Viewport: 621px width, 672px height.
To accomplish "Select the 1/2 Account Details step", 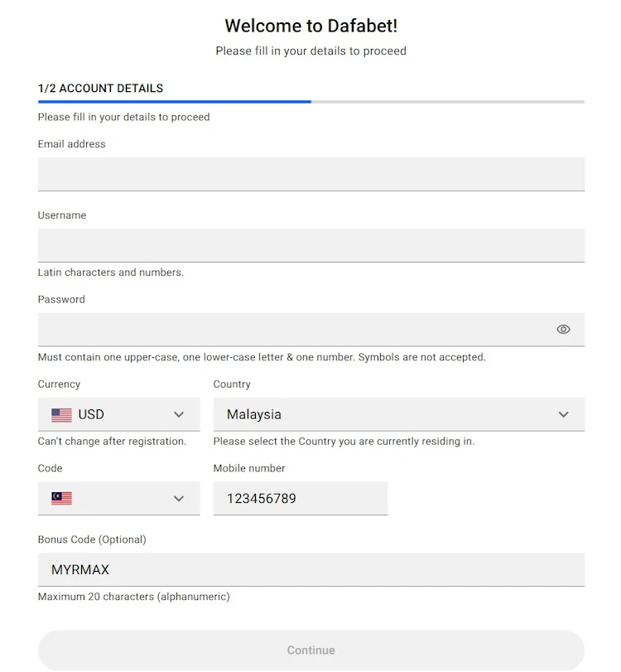I will [100, 88].
